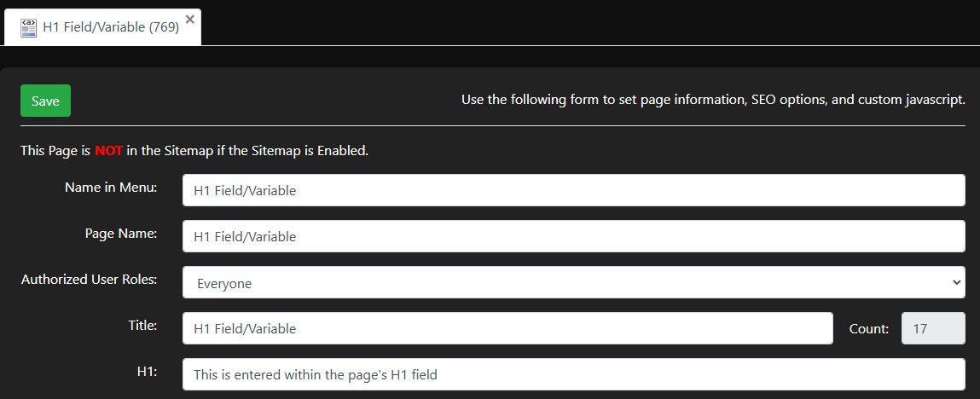The height and width of the screenshot is (399, 980).
Task: Click the "Name in Menu:" label
Action: (x=111, y=188)
